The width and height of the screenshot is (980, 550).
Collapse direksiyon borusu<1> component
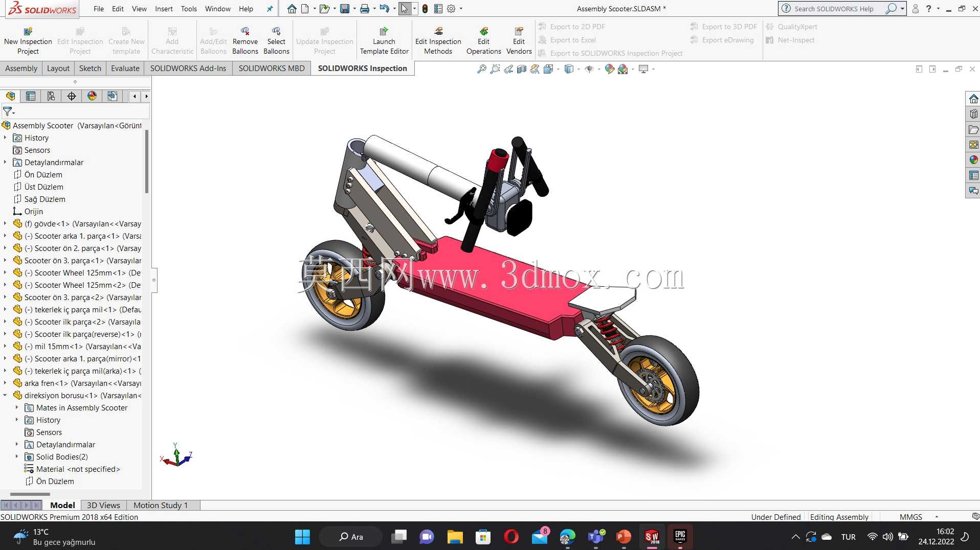click(5, 395)
